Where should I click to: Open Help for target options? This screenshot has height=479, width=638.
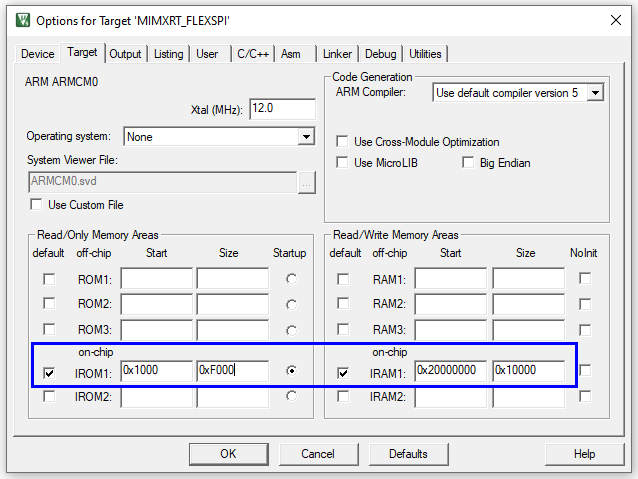click(585, 454)
